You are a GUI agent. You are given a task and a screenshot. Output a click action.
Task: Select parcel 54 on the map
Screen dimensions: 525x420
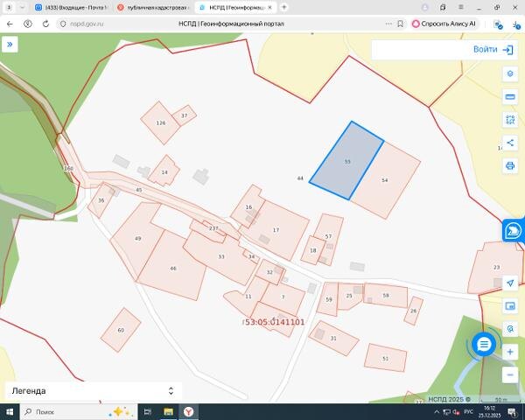tap(385, 180)
